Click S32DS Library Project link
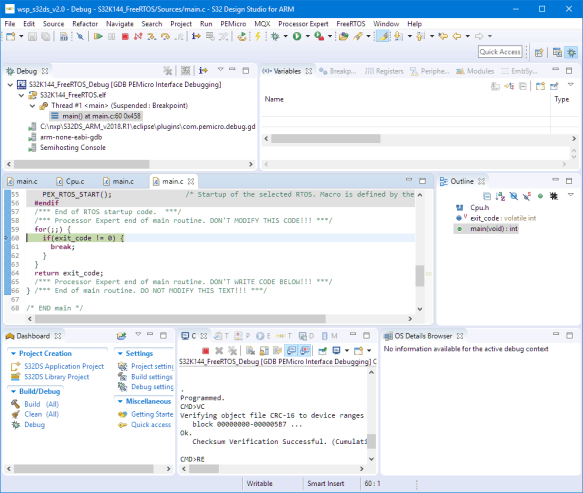The height and width of the screenshot is (493, 583). [x=57, y=377]
